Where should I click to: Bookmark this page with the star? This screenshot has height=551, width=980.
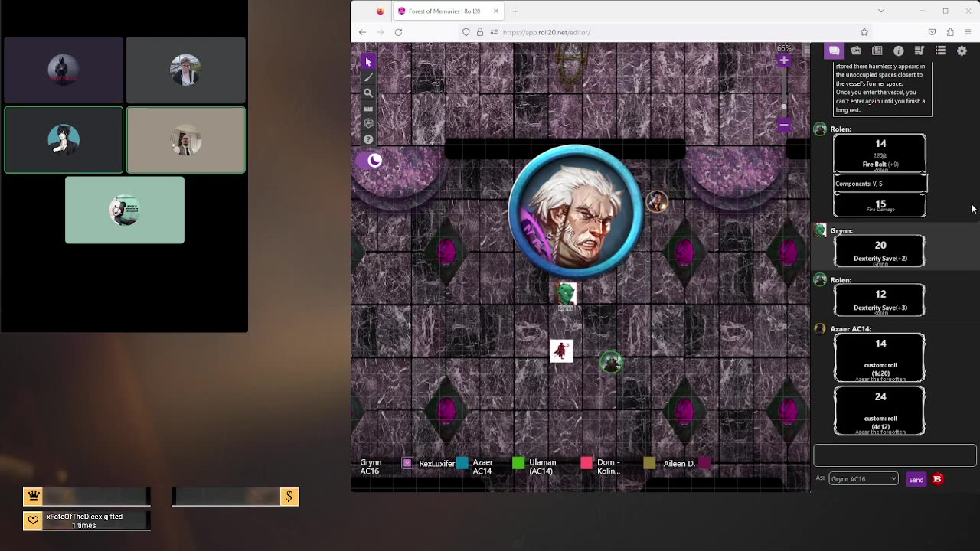coord(864,32)
